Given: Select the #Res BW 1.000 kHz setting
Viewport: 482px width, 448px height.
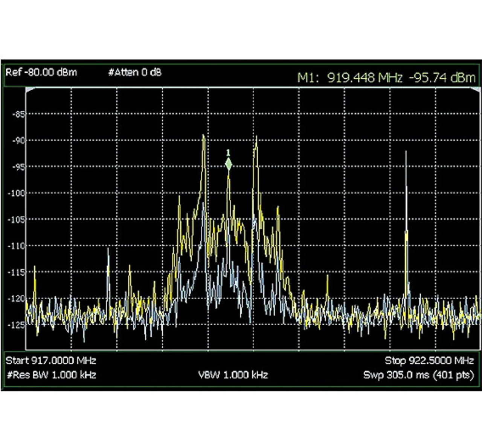Looking at the screenshot, I should [x=52, y=375].
